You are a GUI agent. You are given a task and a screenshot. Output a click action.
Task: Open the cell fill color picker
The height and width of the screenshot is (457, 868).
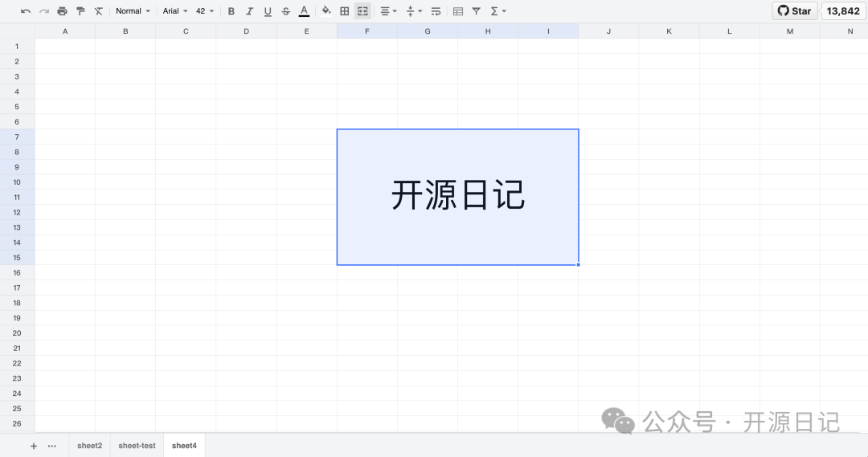click(326, 11)
